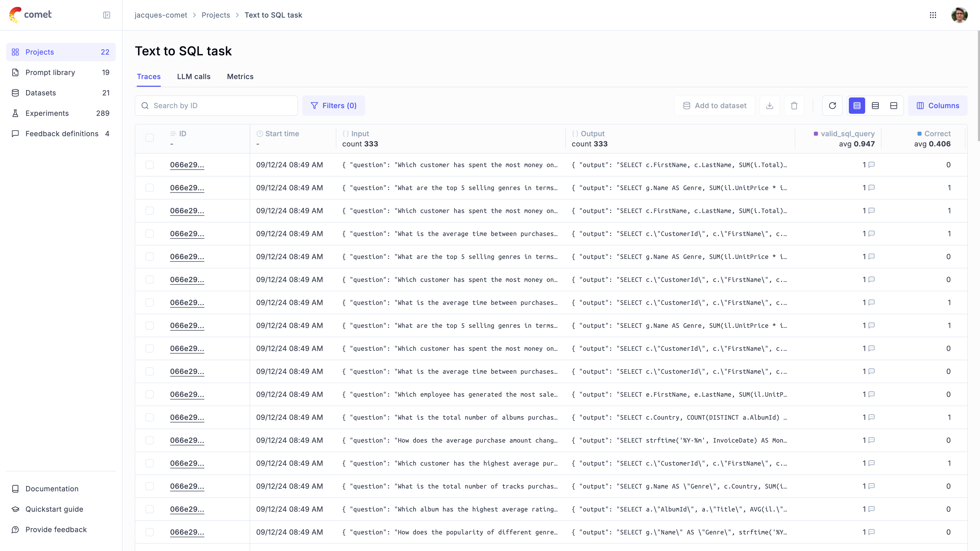Click the download traces icon
The width and height of the screenshot is (980, 551).
[x=769, y=106]
